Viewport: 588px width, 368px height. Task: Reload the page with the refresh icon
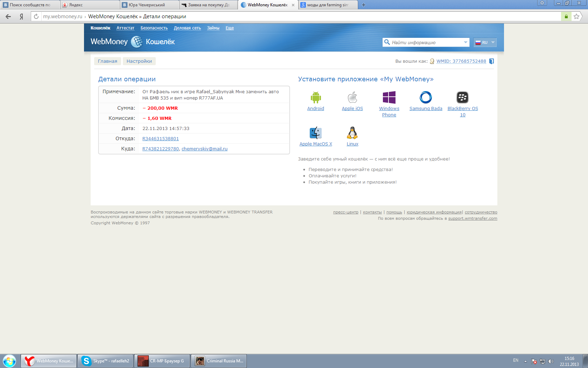click(x=36, y=16)
